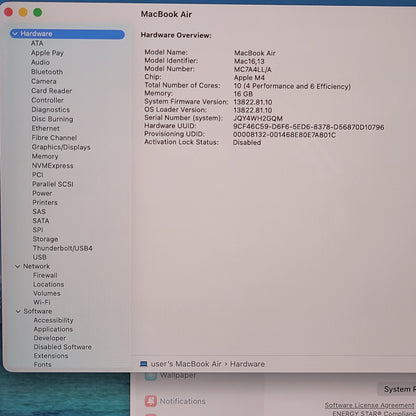This screenshot has height=416, width=416.
Task: Click the computer icon in the path bar
Action: pos(144,364)
